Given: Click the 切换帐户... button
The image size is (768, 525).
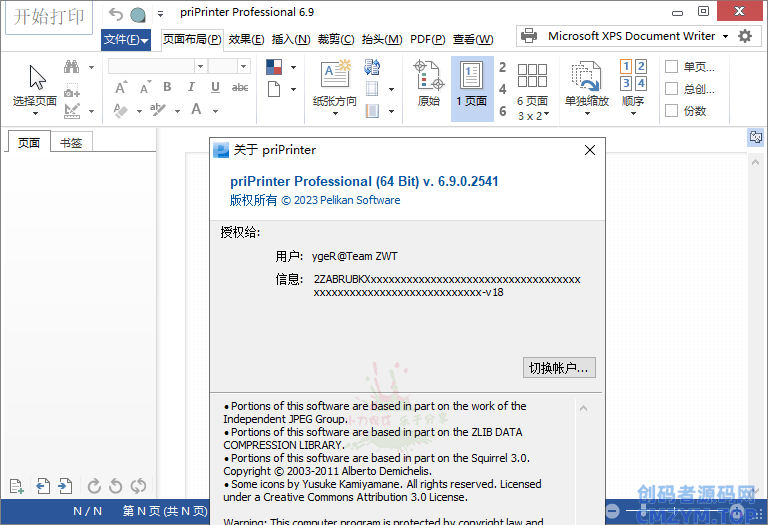Looking at the screenshot, I should point(559,368).
